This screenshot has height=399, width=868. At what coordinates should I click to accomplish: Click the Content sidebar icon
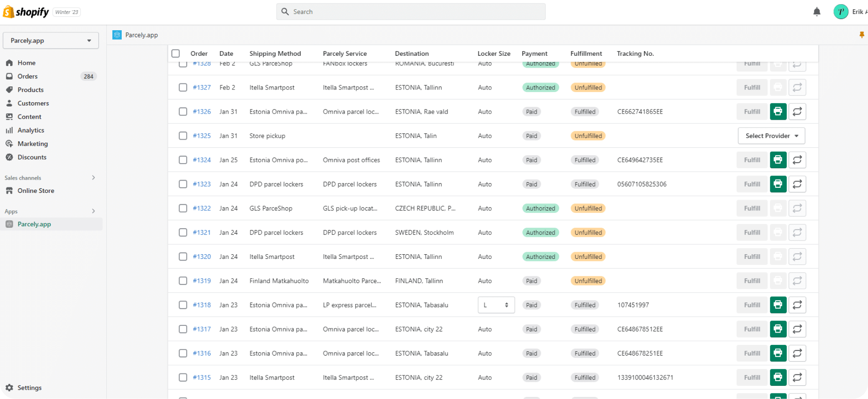click(9, 117)
